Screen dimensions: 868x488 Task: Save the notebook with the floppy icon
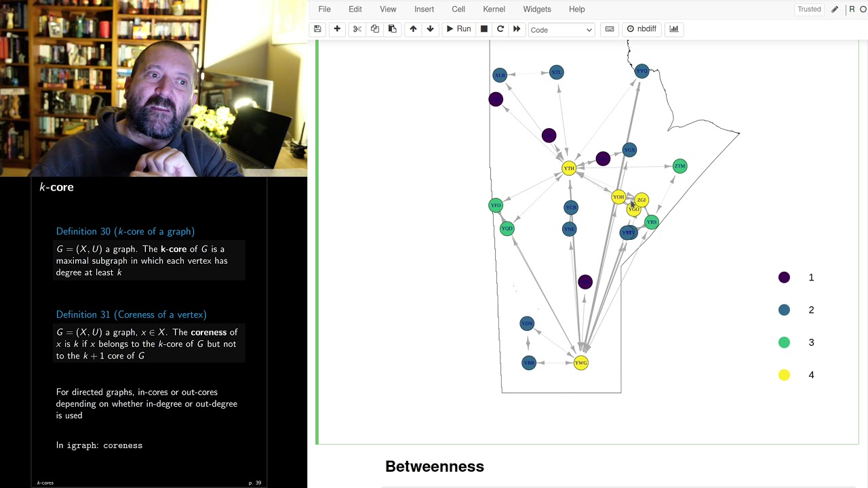(317, 29)
